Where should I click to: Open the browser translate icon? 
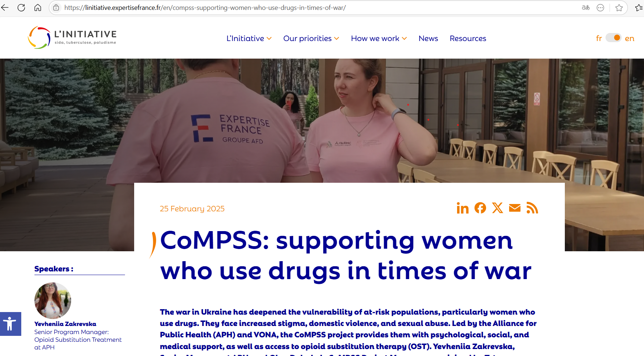pyautogui.click(x=586, y=8)
